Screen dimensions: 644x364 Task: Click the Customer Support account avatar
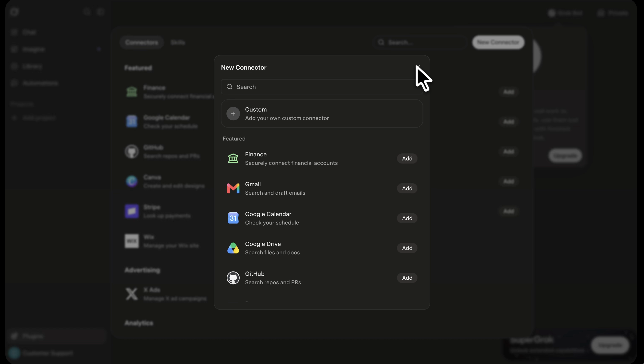tap(14, 353)
